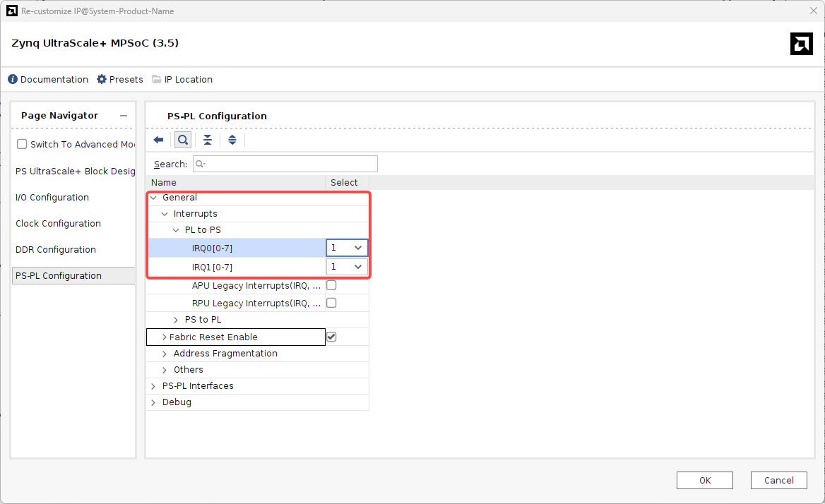Check RPU Legacy Interrupts checkbox
This screenshot has width=825, height=504.
(x=331, y=303)
